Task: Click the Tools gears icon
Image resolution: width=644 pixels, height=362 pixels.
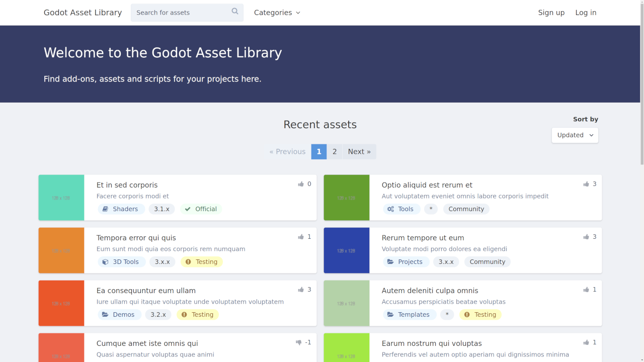Action: 390,209
